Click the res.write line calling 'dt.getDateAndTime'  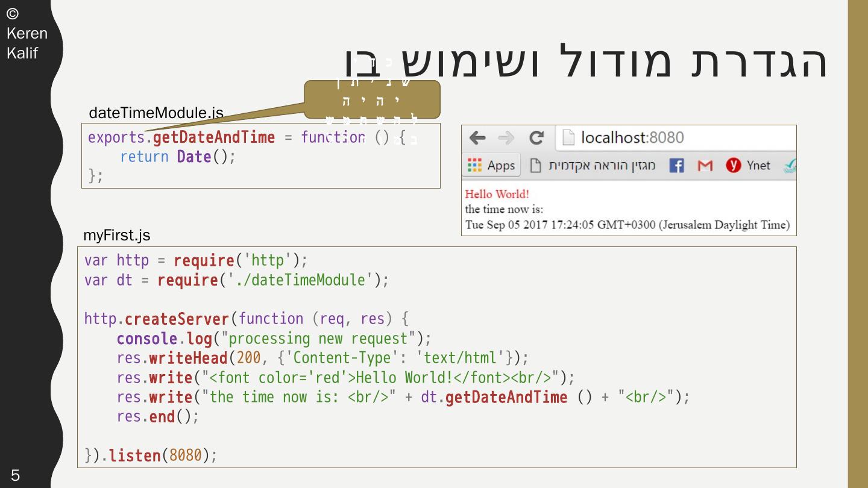click(403, 398)
